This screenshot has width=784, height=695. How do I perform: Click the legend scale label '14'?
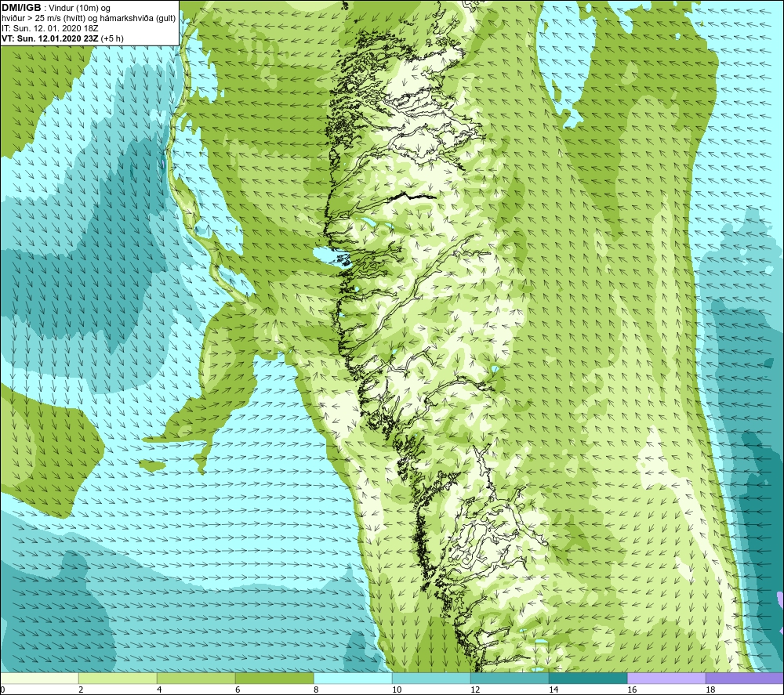[554, 690]
